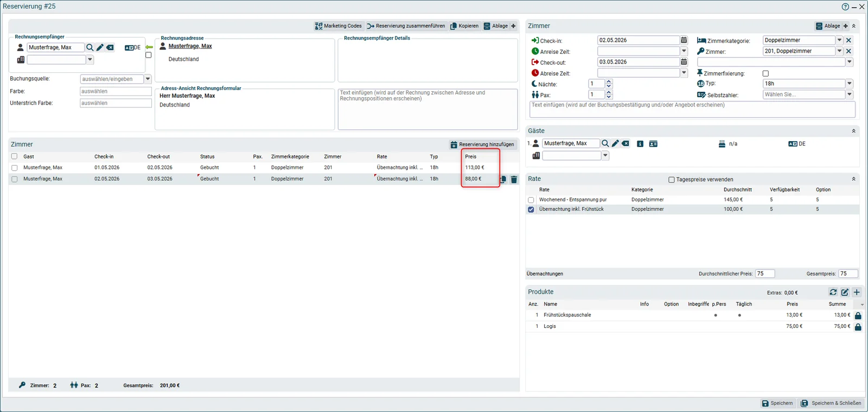Screen dimensions: 868x412
Task: Enable Zimmerfixierung checkbox
Action: click(x=765, y=73)
